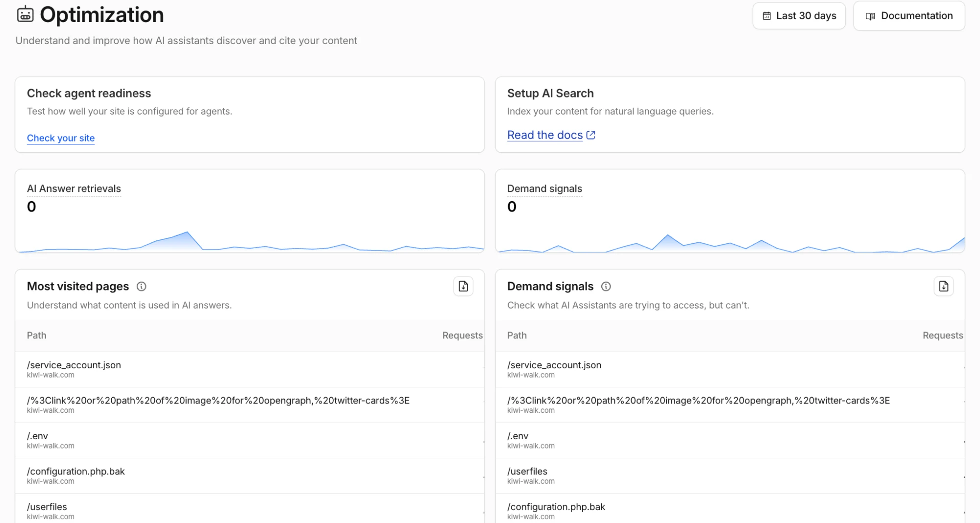Click the Optimization robot icon in header
Image resolution: width=980 pixels, height=523 pixels.
coord(25,15)
